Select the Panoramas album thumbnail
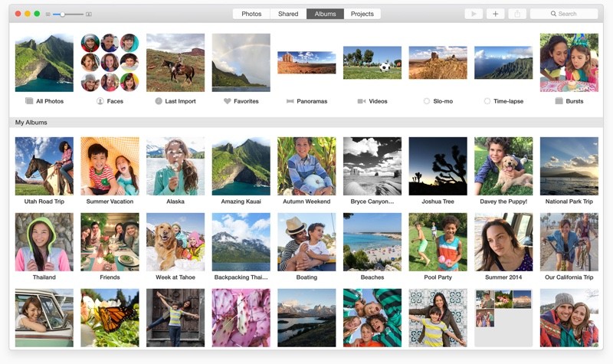613x364 pixels. pos(306,62)
